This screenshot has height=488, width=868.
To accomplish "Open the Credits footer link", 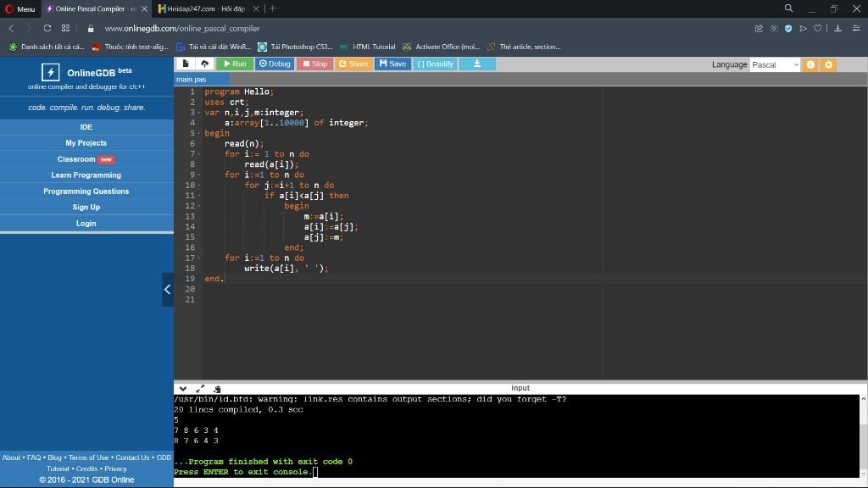I will 87,469.
